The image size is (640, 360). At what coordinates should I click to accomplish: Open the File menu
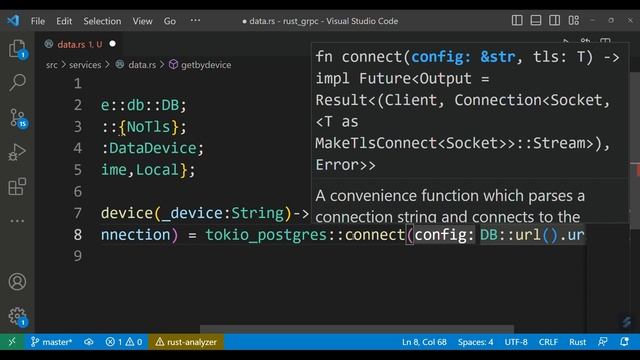(x=38, y=21)
